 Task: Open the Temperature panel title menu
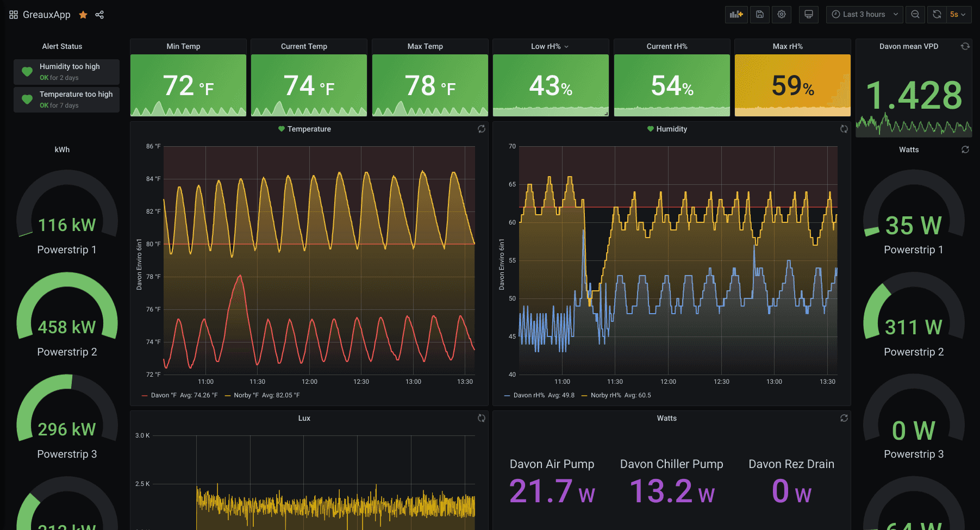309,129
